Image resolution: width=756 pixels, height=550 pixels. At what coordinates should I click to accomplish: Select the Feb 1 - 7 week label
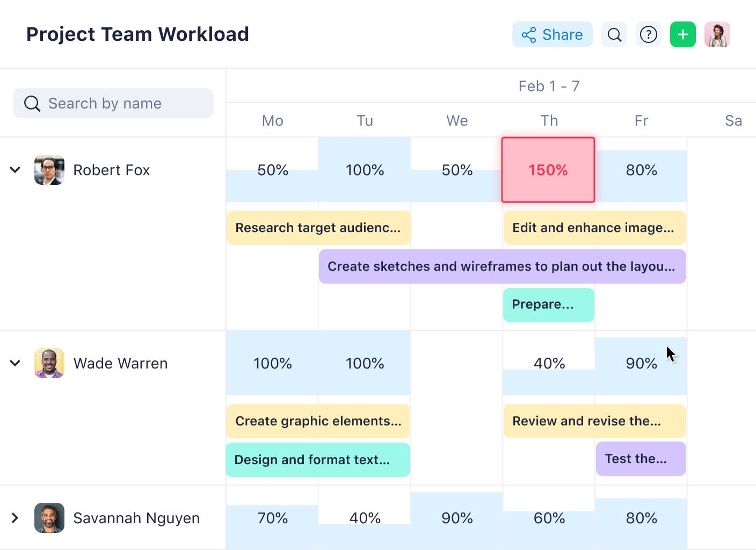click(x=549, y=85)
